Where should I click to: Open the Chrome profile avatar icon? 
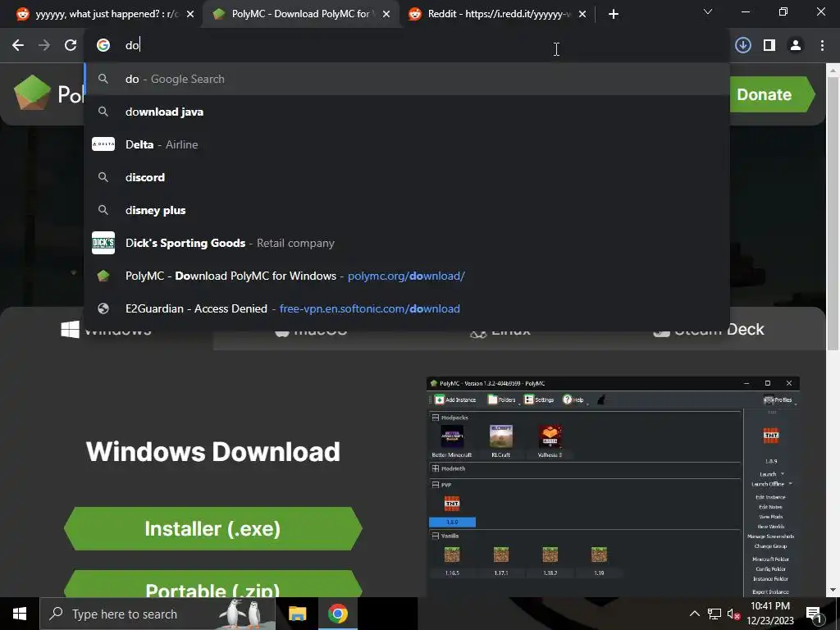tap(796, 46)
